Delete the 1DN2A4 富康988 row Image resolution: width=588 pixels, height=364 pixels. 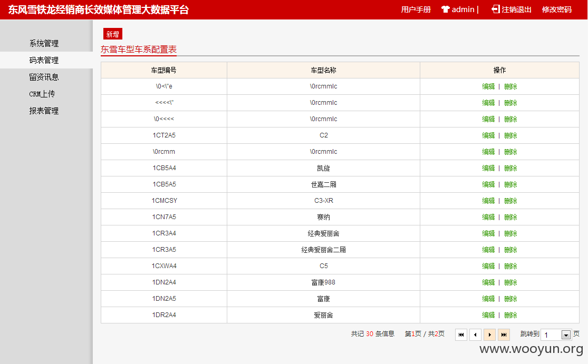point(510,283)
